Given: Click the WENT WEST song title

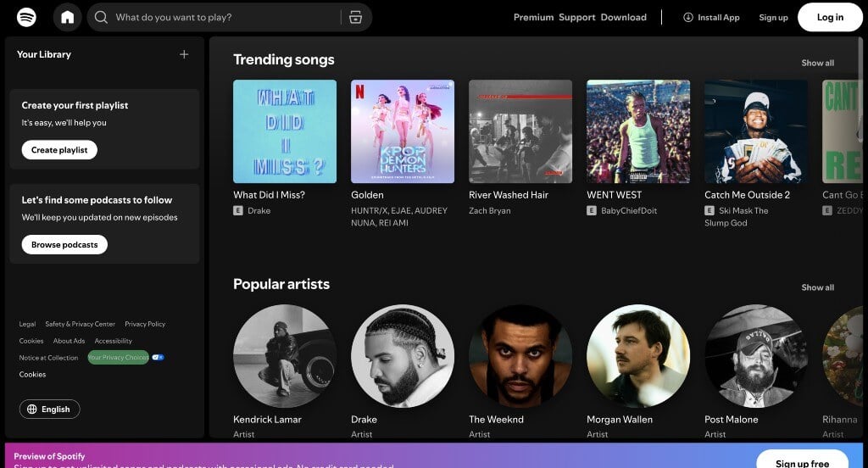Looking at the screenshot, I should tap(614, 195).
